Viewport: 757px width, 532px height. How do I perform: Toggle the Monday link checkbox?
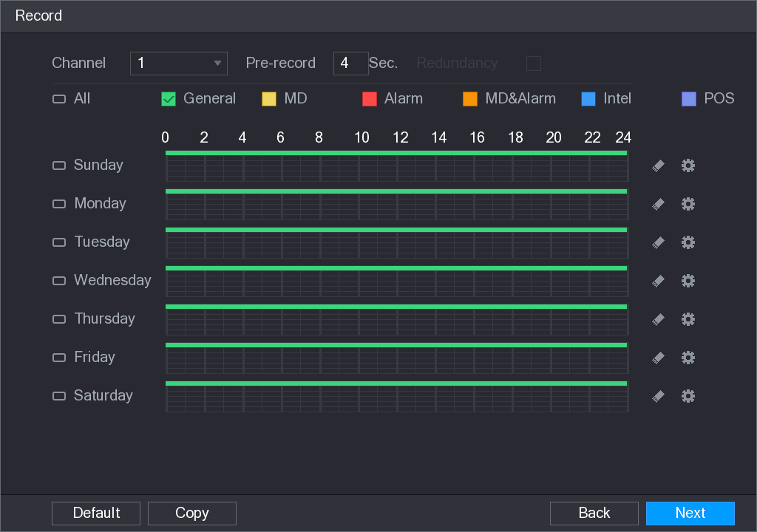tap(59, 204)
